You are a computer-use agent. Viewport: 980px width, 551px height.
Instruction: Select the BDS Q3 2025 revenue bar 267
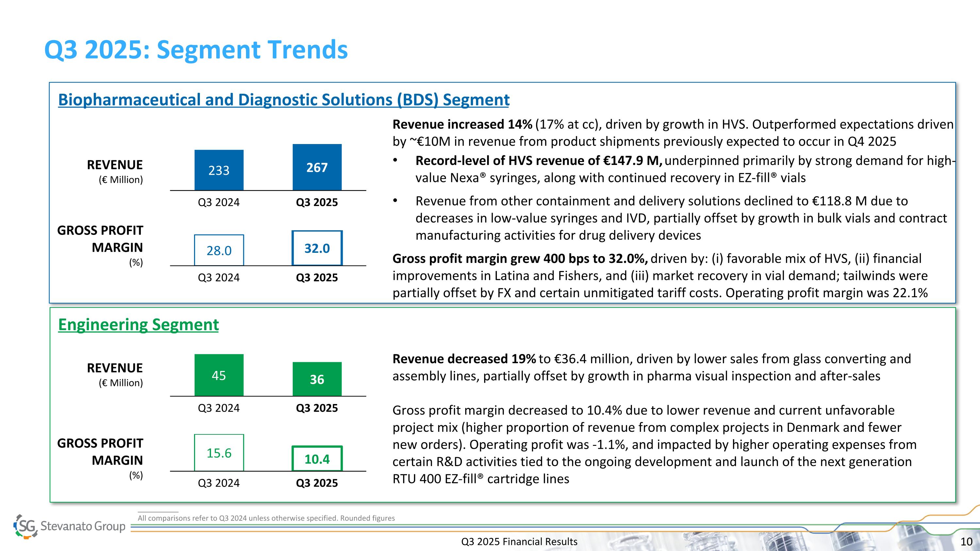317,167
